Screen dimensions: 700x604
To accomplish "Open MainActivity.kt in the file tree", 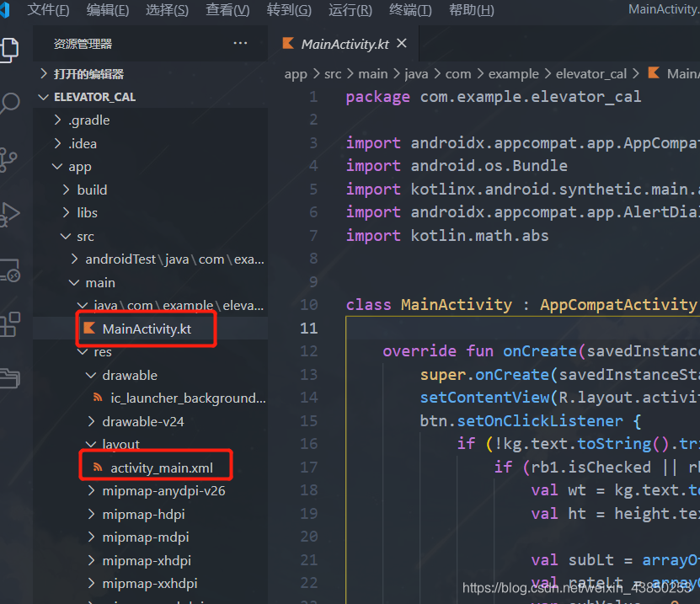I will tap(151, 329).
